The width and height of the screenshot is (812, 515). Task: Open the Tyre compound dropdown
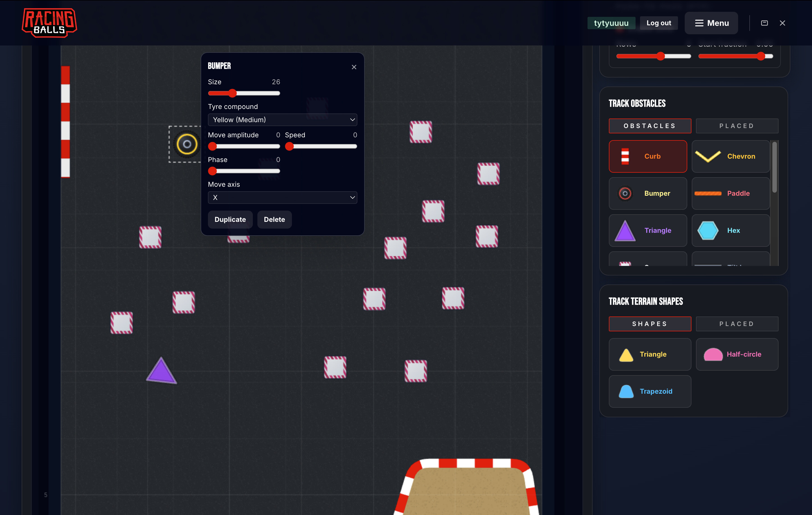coord(283,120)
